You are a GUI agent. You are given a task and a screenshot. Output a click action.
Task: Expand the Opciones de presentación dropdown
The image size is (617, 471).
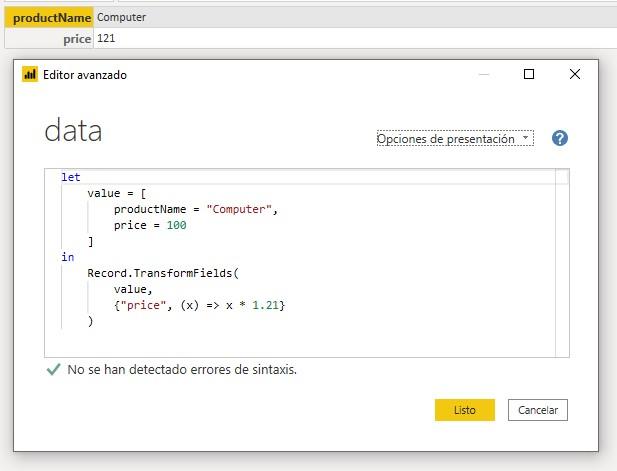point(455,139)
